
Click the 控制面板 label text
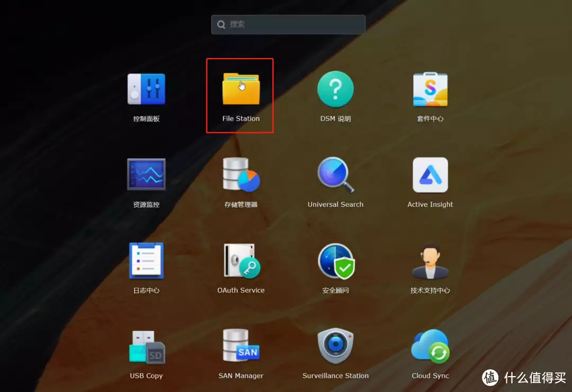click(x=146, y=119)
